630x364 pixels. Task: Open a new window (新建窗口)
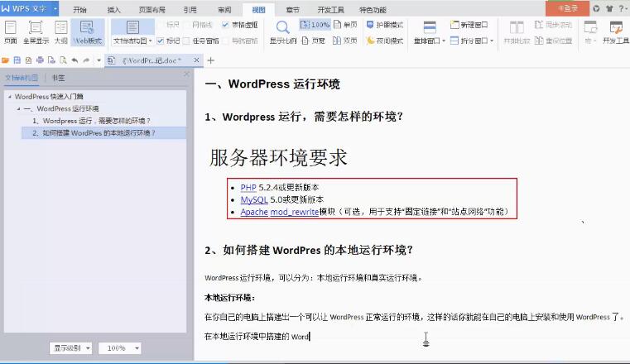coord(469,25)
